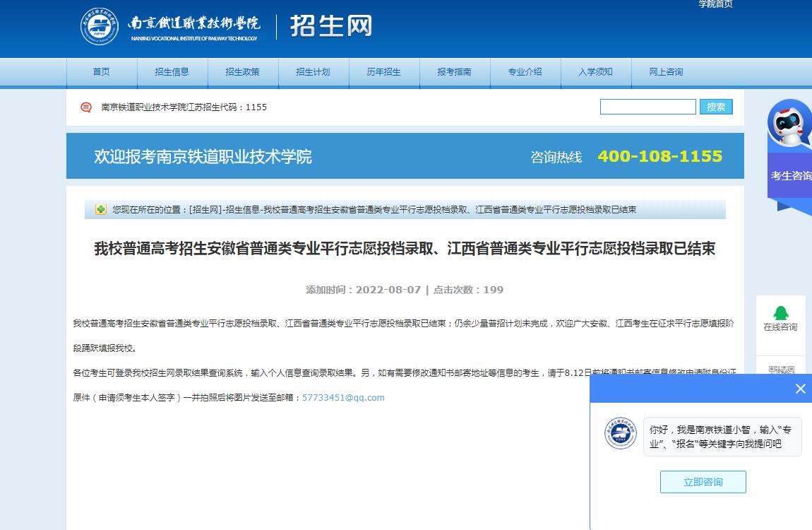Click the 学院首页 link at top
This screenshot has height=530, width=812.
[716, 4]
